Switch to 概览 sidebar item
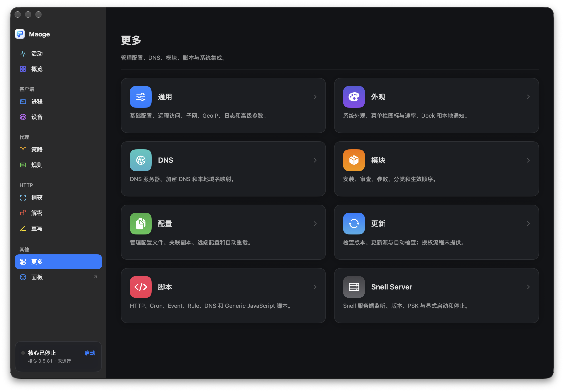The width and height of the screenshot is (564, 392). pos(58,69)
